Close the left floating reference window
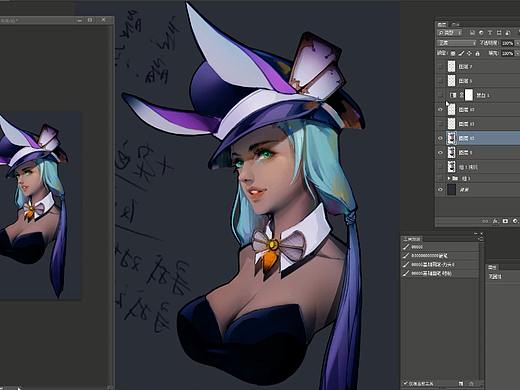This screenshot has height=390, width=520. click(x=103, y=20)
